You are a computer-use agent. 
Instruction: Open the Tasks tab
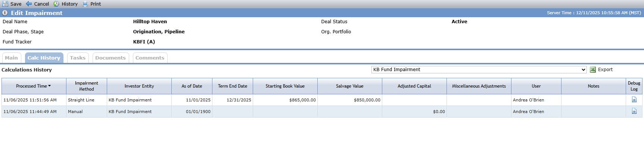pyautogui.click(x=78, y=58)
